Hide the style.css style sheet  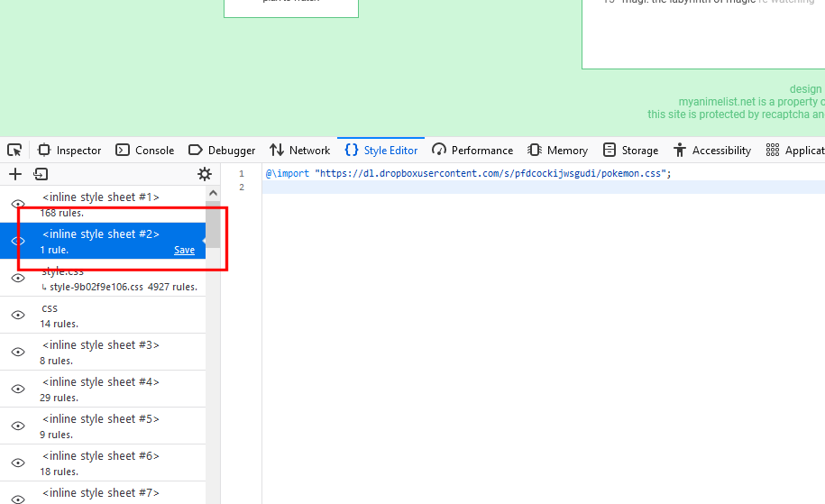pyautogui.click(x=18, y=278)
